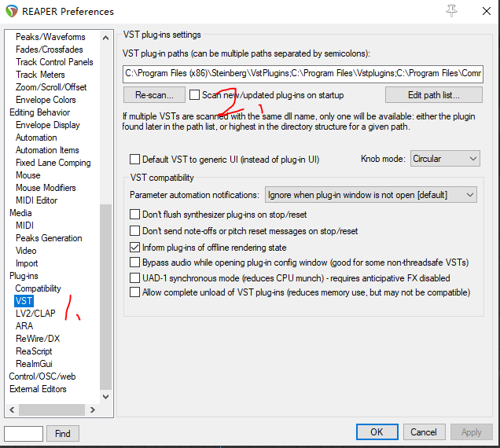This screenshot has width=500, height=448.
Task: Open Envelope Display settings
Action: [x=47, y=125]
